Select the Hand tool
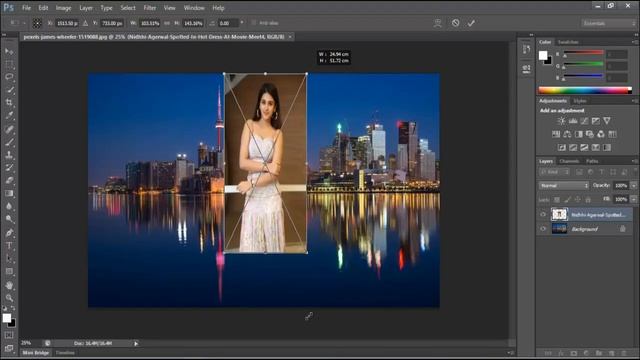The width and height of the screenshot is (640, 360). tap(9, 285)
